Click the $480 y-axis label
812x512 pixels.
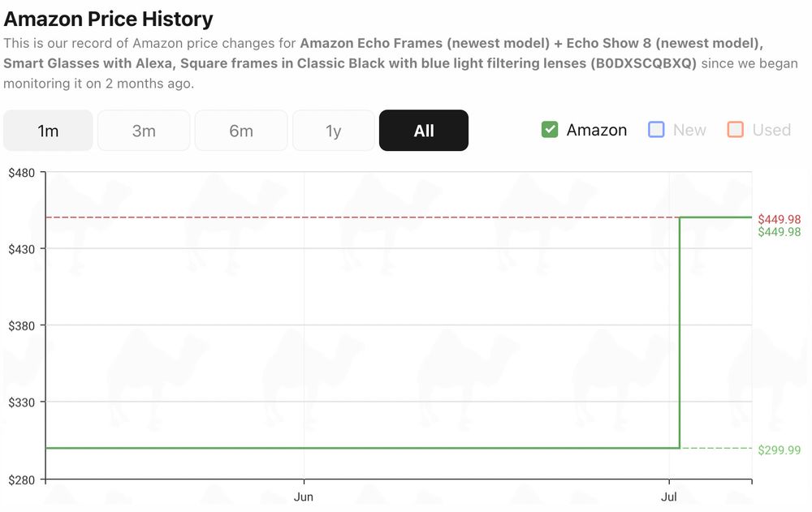[x=21, y=173]
